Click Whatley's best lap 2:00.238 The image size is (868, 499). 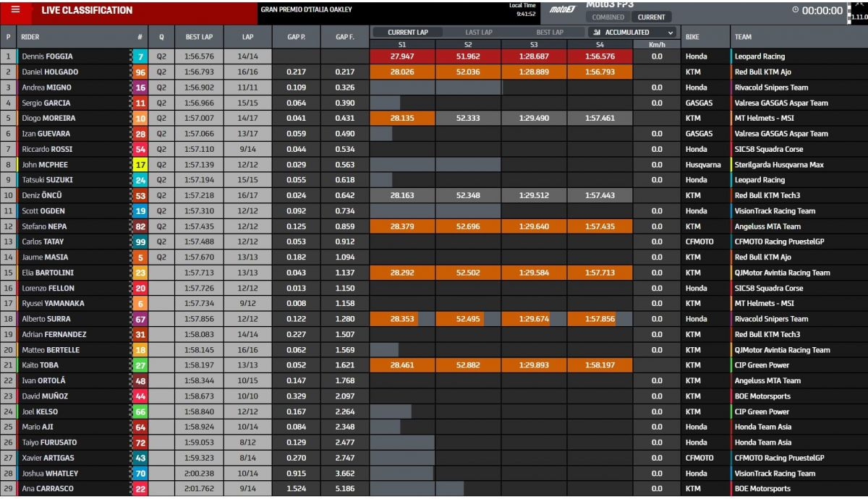198,473
